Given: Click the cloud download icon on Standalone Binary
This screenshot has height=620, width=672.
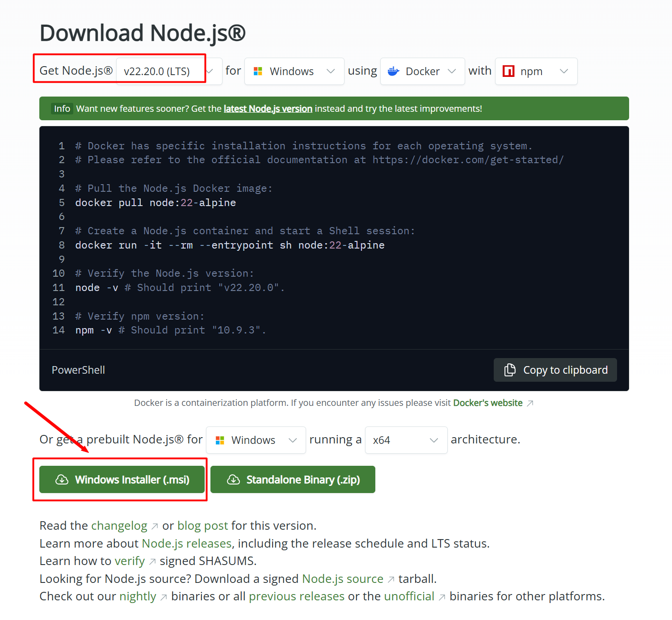Looking at the screenshot, I should [233, 480].
